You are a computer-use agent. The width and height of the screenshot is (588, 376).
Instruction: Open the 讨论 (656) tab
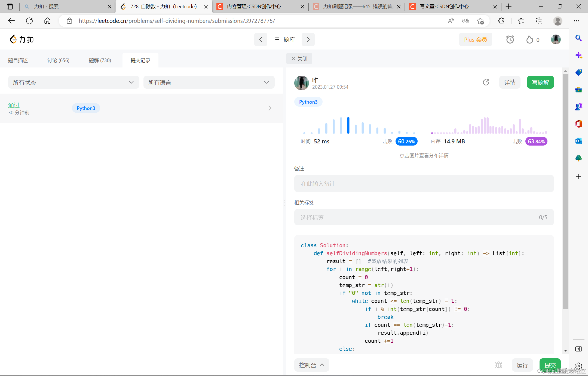pos(58,60)
